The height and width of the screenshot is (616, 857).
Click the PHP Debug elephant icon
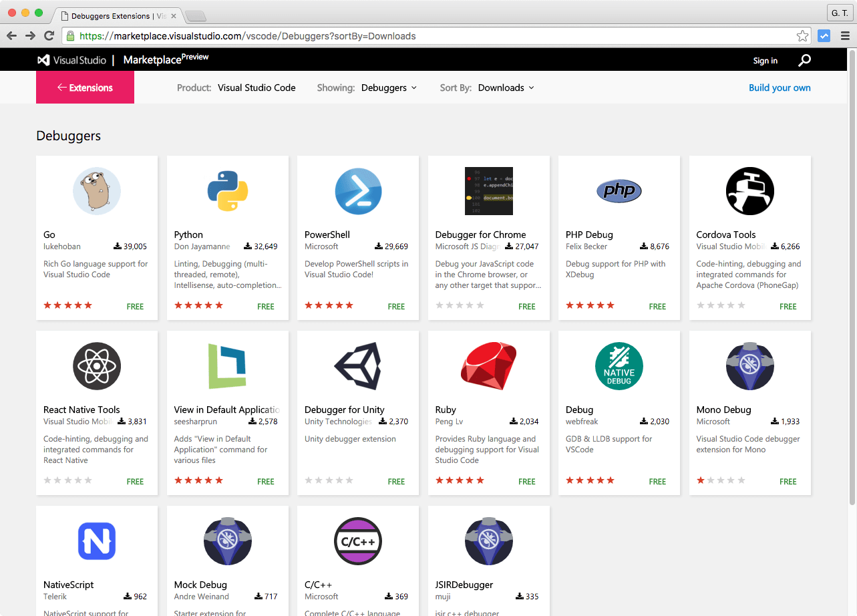pos(619,191)
